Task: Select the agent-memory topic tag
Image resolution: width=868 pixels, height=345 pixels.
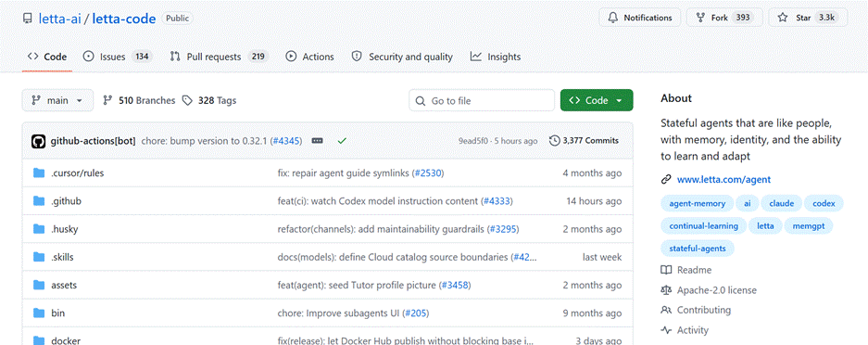Action: coord(697,203)
